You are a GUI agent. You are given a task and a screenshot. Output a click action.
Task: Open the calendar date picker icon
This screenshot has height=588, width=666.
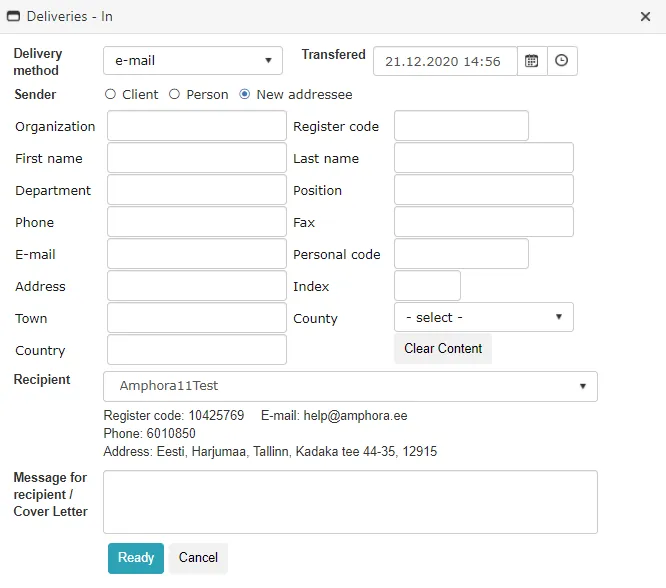click(x=532, y=61)
